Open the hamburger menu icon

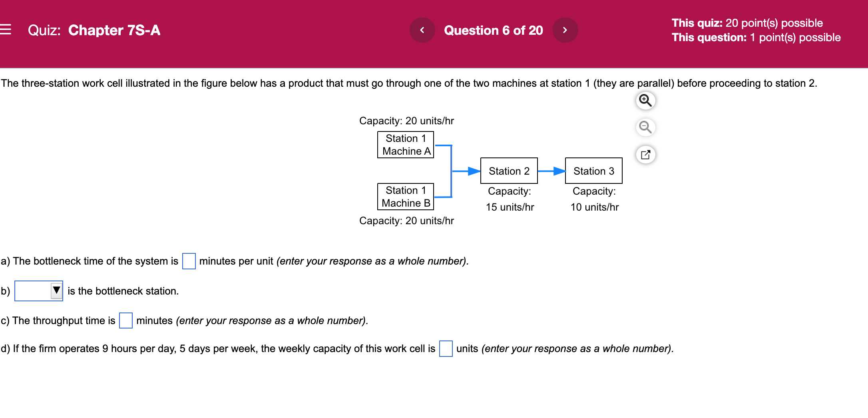coord(6,30)
